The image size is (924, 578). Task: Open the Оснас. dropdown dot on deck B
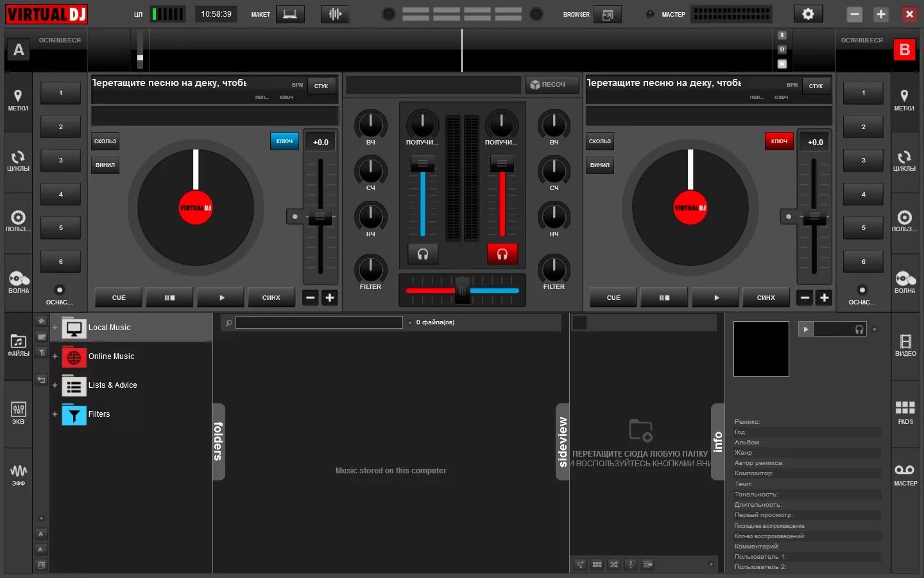pos(862,290)
